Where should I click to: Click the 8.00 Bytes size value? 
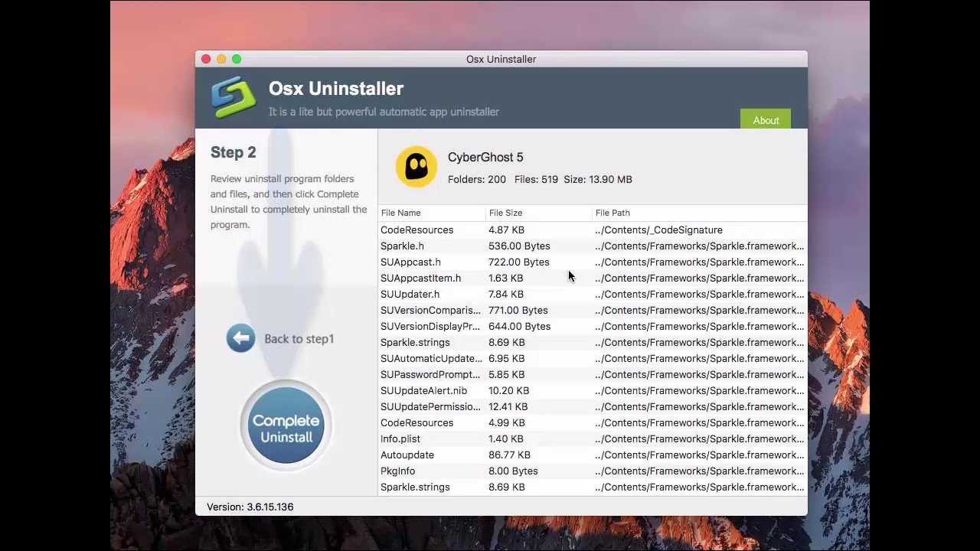513,471
